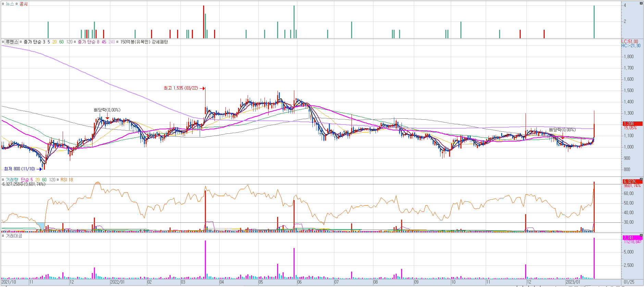Click the 6,327,258주(9,601,74%) volume text
The image size is (644, 287).
[x=24, y=184]
